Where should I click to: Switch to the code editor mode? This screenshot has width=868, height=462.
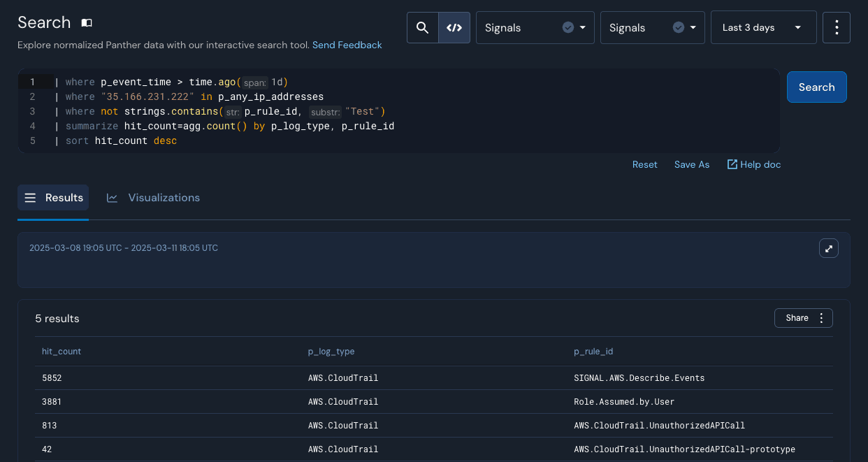click(x=454, y=28)
